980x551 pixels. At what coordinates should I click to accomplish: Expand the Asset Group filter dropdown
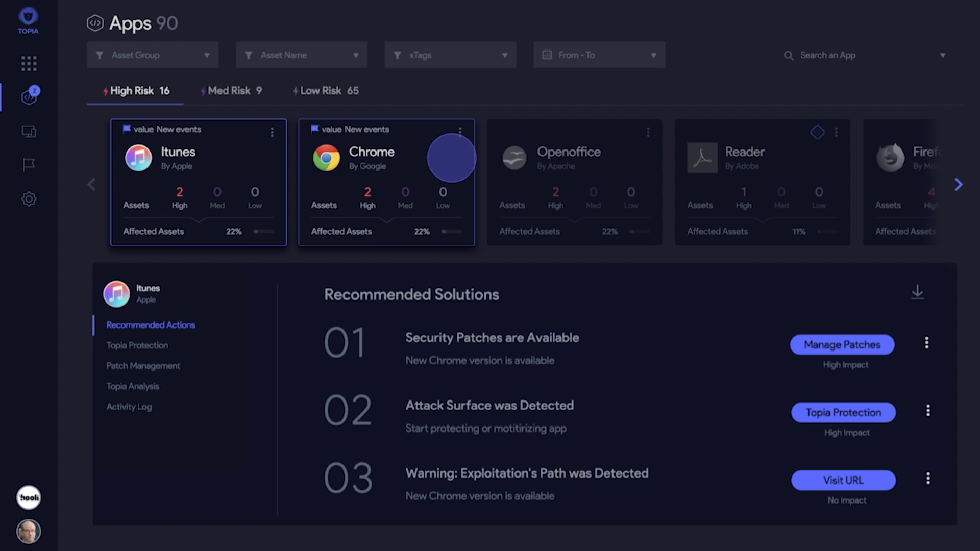pyautogui.click(x=153, y=55)
